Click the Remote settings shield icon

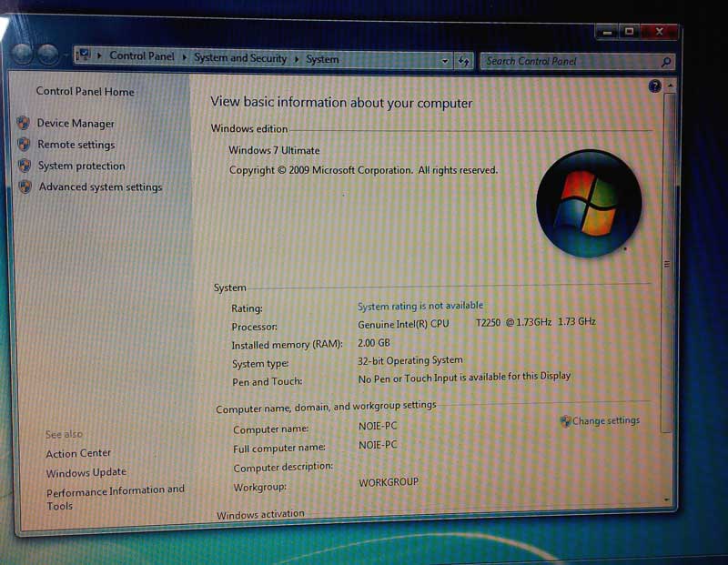point(24,144)
